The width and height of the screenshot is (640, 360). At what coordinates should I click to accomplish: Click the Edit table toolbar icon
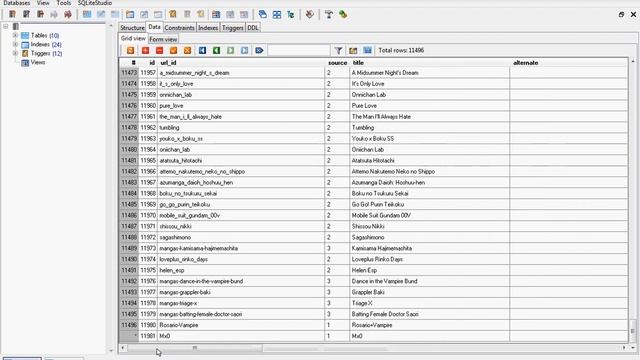[x=101, y=15]
